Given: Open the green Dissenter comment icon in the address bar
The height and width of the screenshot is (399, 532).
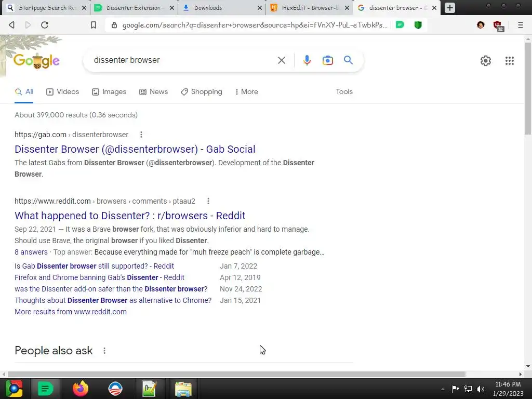Looking at the screenshot, I should pos(400,24).
